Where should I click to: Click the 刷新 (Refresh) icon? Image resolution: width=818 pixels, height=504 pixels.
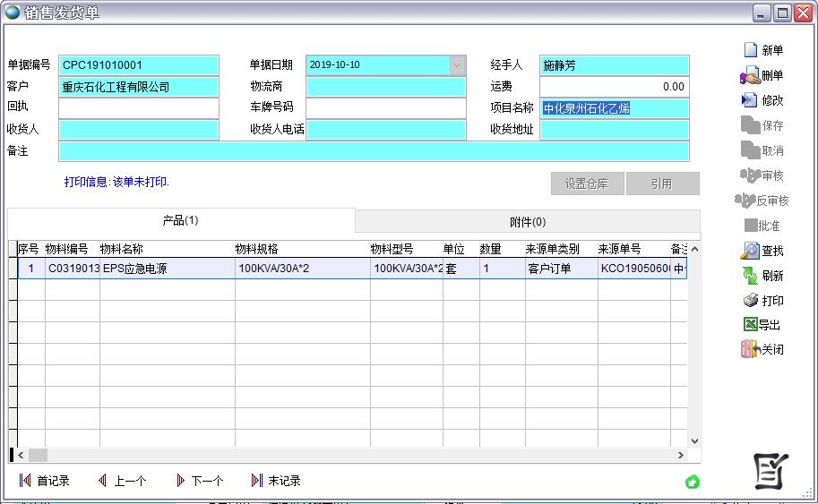coord(750,276)
